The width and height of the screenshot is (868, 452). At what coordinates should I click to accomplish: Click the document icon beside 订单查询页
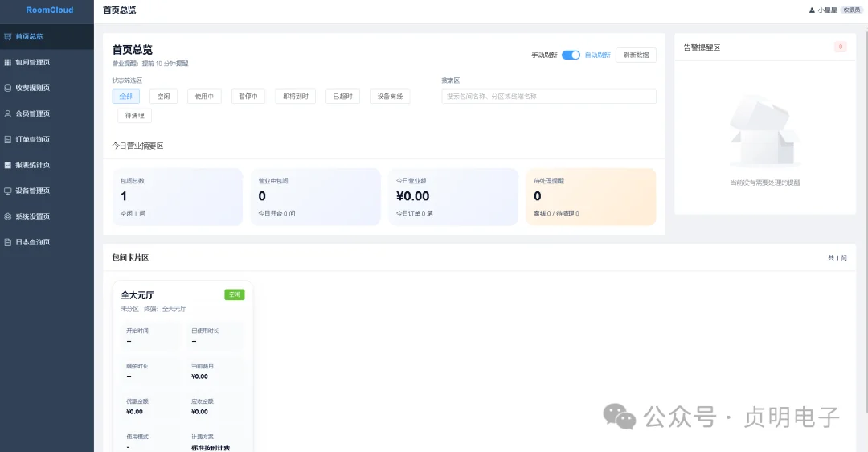tap(8, 139)
